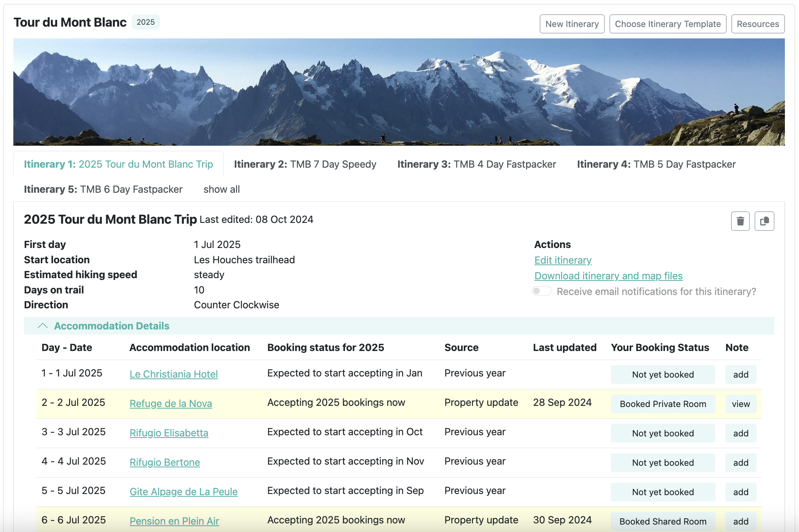Screen dimensions: 799x532
Task: Open Booked Private Room status for Refuge de la Nova
Action: [x=663, y=404]
